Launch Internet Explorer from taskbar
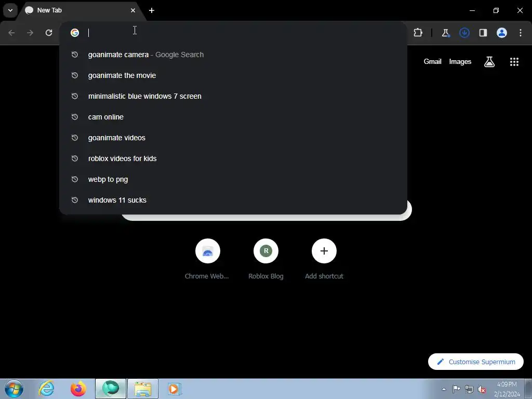Image resolution: width=532 pixels, height=399 pixels. 46,389
